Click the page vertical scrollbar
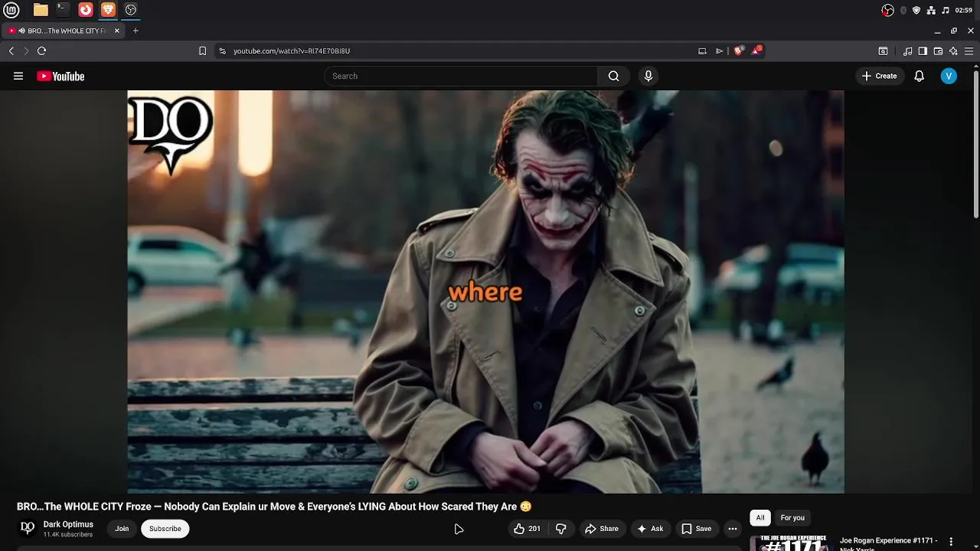The width and height of the screenshot is (980, 551). [x=976, y=144]
